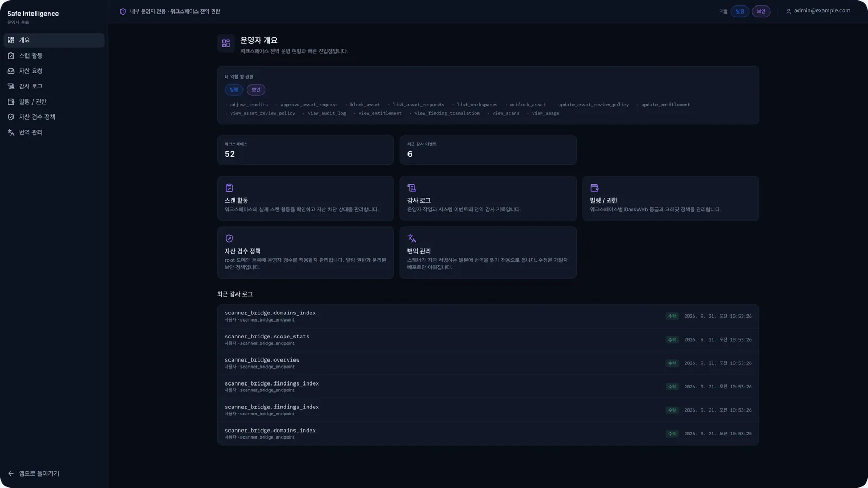Click the 최근 감사 로그 heading
The width and height of the screenshot is (868, 488).
(x=235, y=294)
